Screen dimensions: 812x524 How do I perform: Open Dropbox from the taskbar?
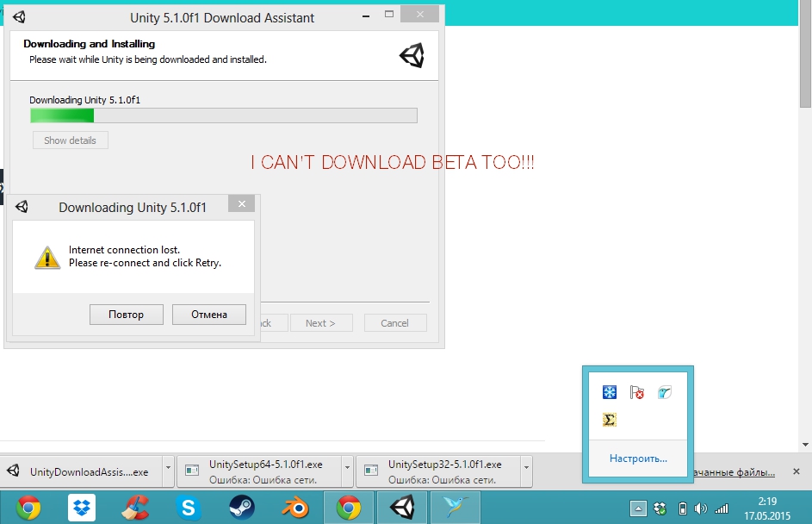82,508
